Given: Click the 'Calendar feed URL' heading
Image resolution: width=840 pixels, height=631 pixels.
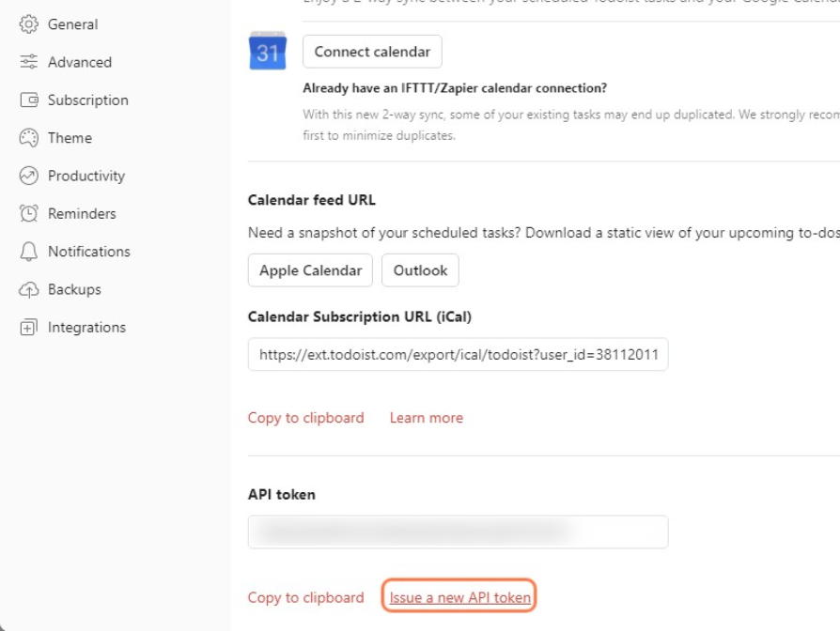Looking at the screenshot, I should (x=312, y=200).
